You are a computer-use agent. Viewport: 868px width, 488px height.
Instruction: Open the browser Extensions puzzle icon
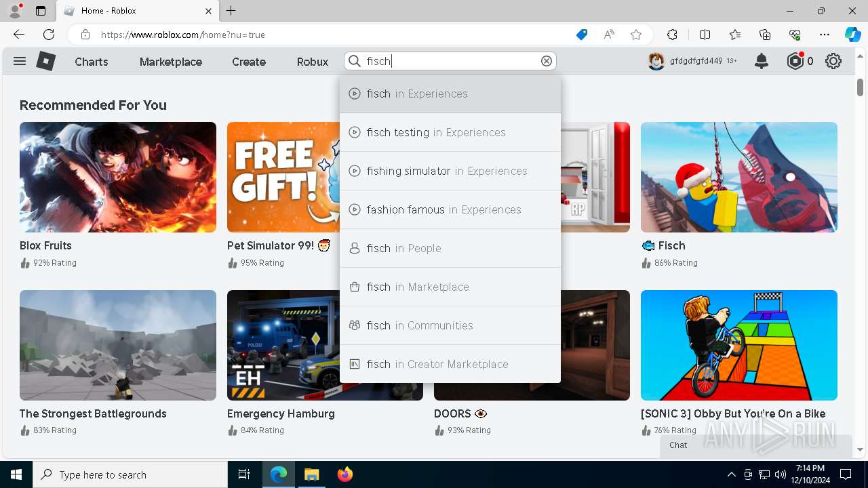coord(672,35)
